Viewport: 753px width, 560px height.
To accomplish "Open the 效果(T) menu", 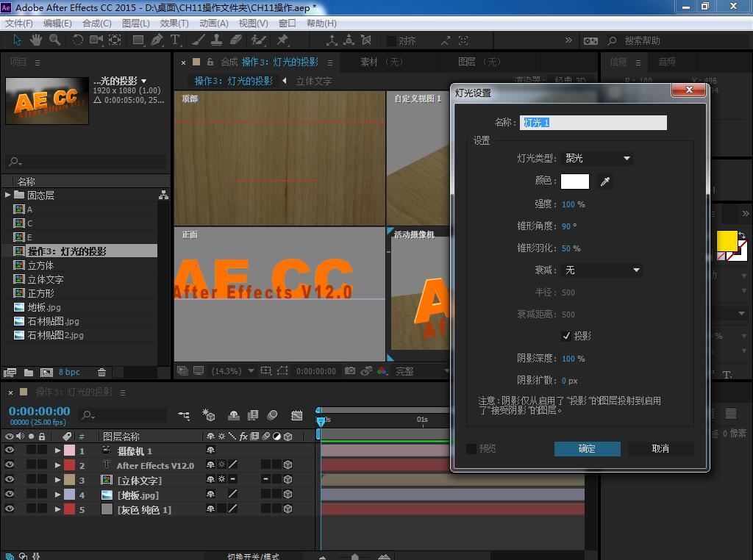I will 174,23.
